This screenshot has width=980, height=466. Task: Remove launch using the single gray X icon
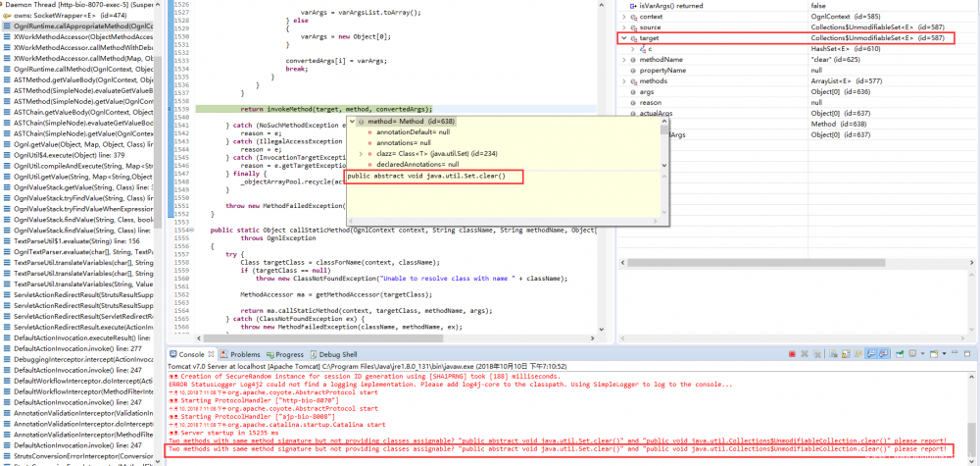coord(805,354)
